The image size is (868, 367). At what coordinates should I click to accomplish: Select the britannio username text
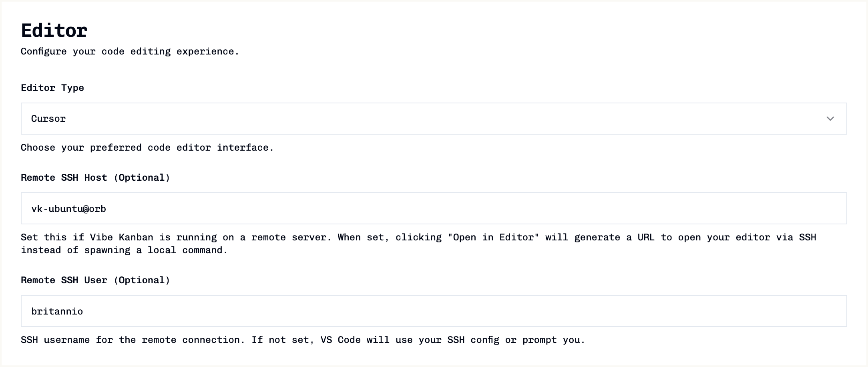57,311
